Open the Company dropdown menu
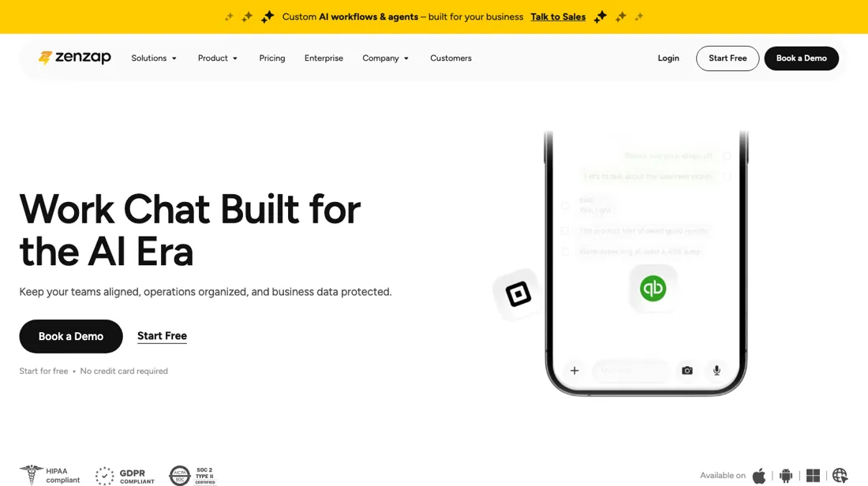This screenshot has height=486, width=868. tap(385, 58)
